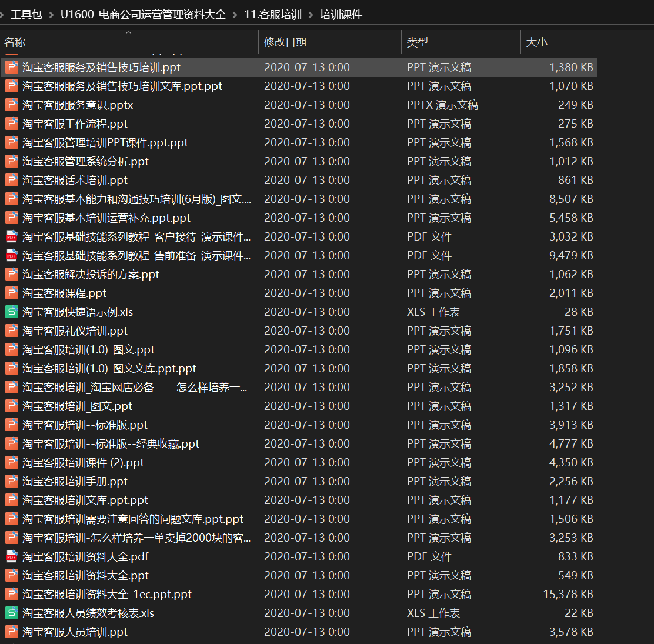Viewport: 654px width, 644px height.
Task: Click the PDF icon of the 售前准备 tutorial file
Action: (x=12, y=255)
